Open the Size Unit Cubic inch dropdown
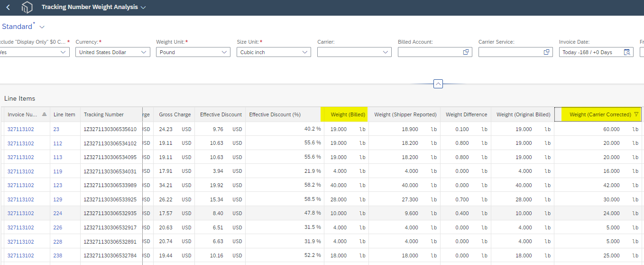This screenshot has width=644, height=265. 274,52
